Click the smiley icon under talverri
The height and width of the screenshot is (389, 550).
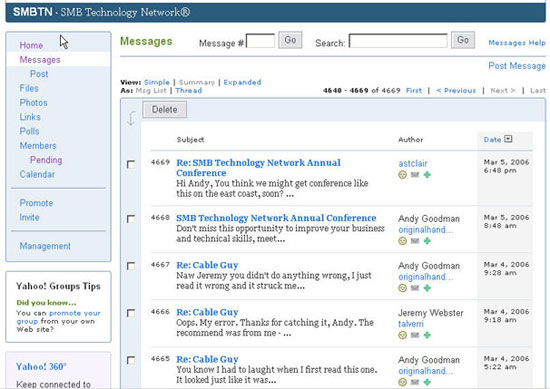coord(402,335)
